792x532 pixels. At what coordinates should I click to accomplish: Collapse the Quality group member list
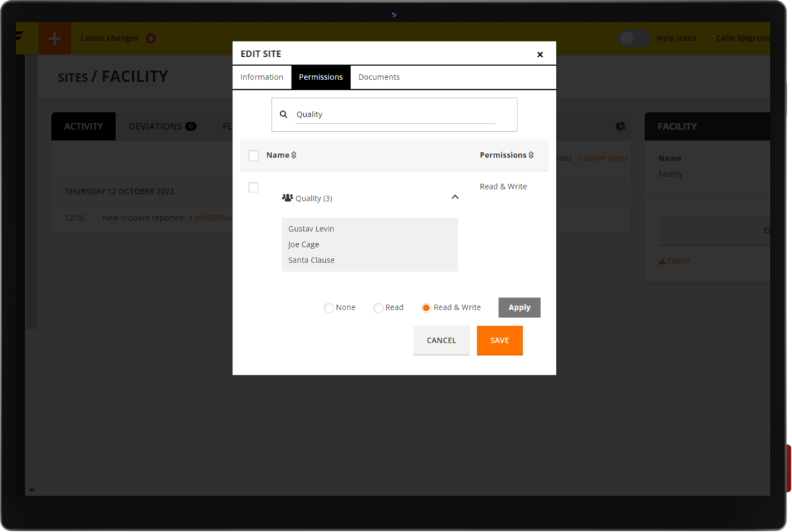pyautogui.click(x=455, y=197)
